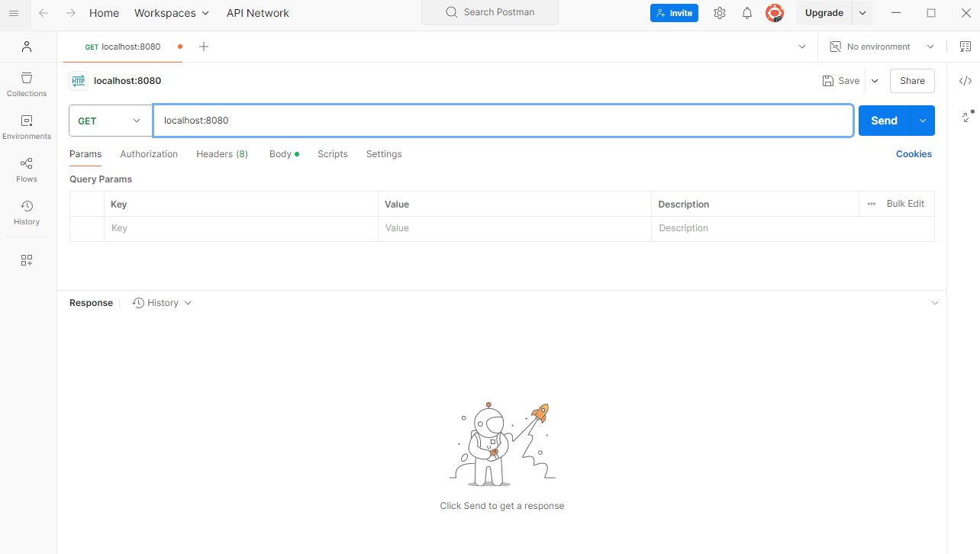Switch to the Authorization tab
Viewport: 980px width, 554px height.
coord(149,154)
